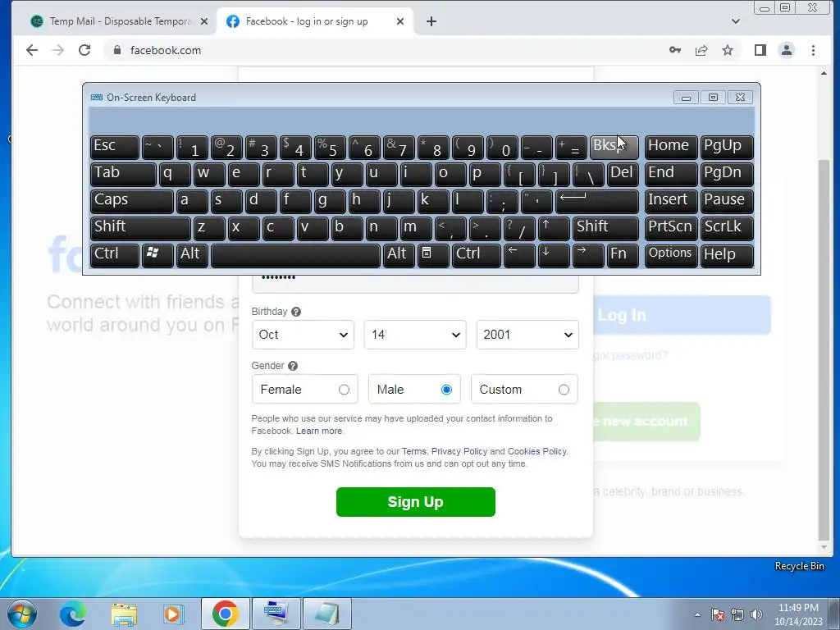
Task: Toggle the left Shift key on keyboard
Action: [x=140, y=228]
